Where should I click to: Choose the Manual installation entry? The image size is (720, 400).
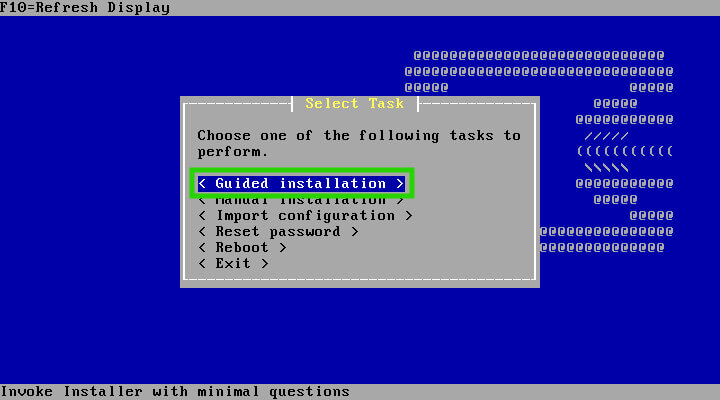tap(301, 201)
